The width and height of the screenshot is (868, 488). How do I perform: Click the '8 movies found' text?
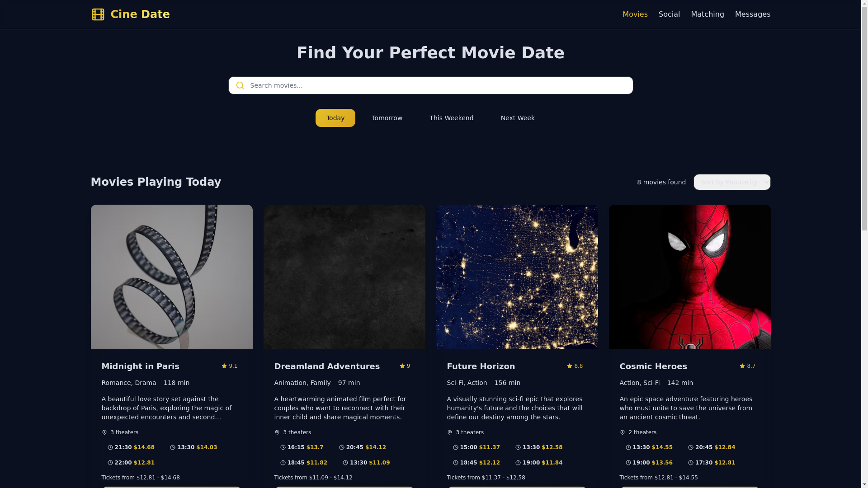click(661, 182)
